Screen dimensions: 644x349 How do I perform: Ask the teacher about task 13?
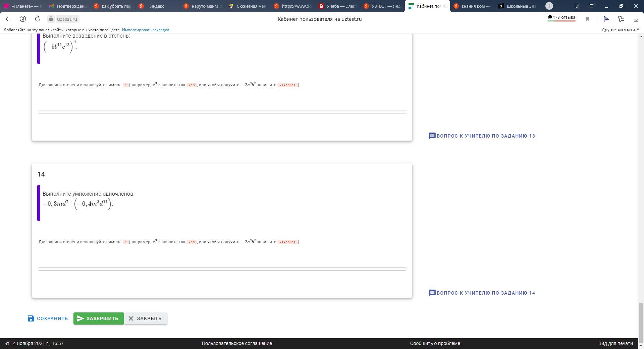pyautogui.click(x=482, y=136)
